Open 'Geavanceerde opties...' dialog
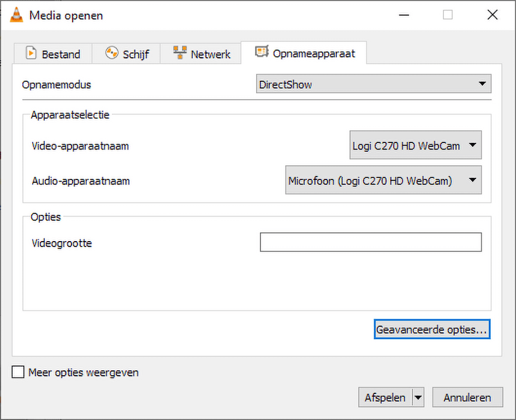 tap(432, 329)
